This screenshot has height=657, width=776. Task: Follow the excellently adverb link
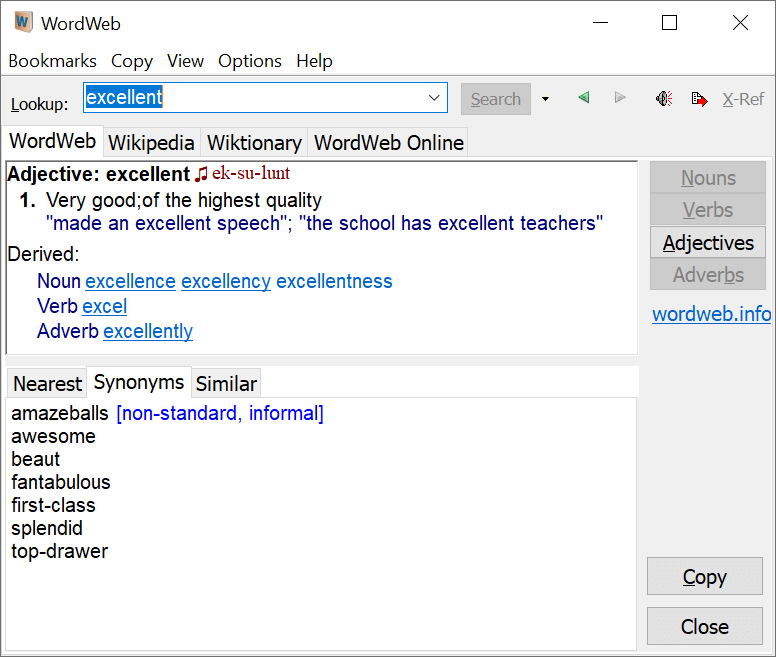pyautogui.click(x=148, y=331)
